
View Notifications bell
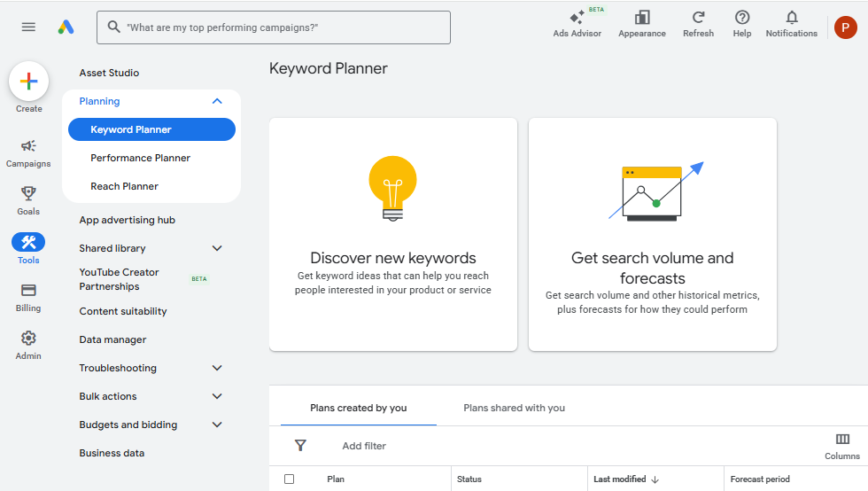tap(791, 24)
